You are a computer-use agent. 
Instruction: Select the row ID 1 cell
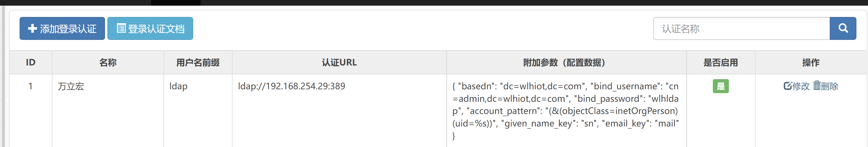click(31, 87)
